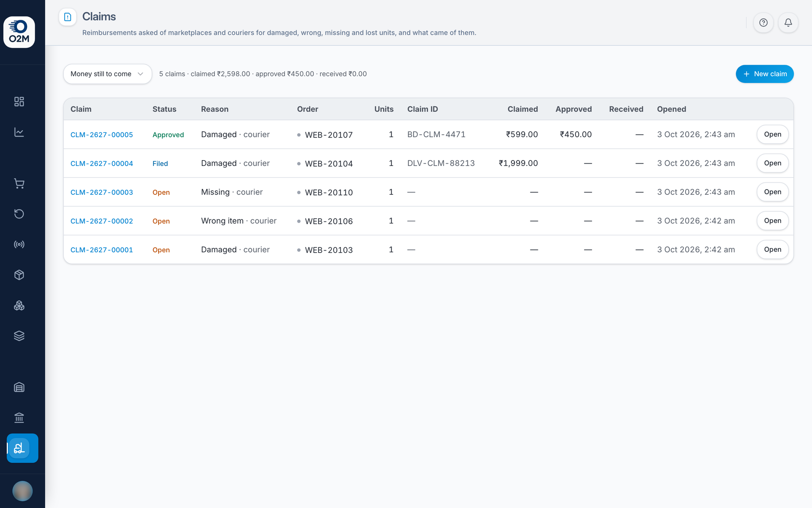Screen dimensions: 812x508
Task: Open the returns circular arrow icon
Action: 19,214
